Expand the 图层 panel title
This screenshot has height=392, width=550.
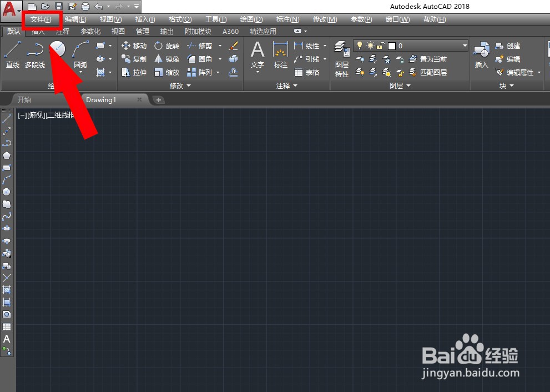pos(400,86)
